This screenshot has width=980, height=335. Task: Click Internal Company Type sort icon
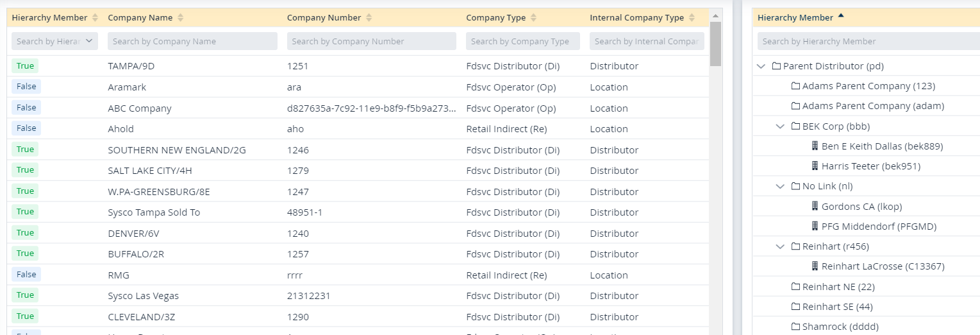[x=692, y=18]
